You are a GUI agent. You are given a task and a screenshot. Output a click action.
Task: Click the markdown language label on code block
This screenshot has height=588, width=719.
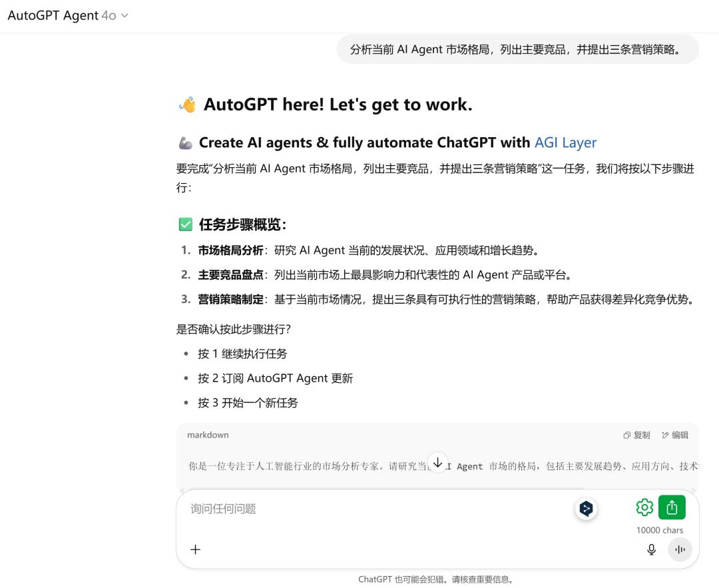click(x=208, y=435)
